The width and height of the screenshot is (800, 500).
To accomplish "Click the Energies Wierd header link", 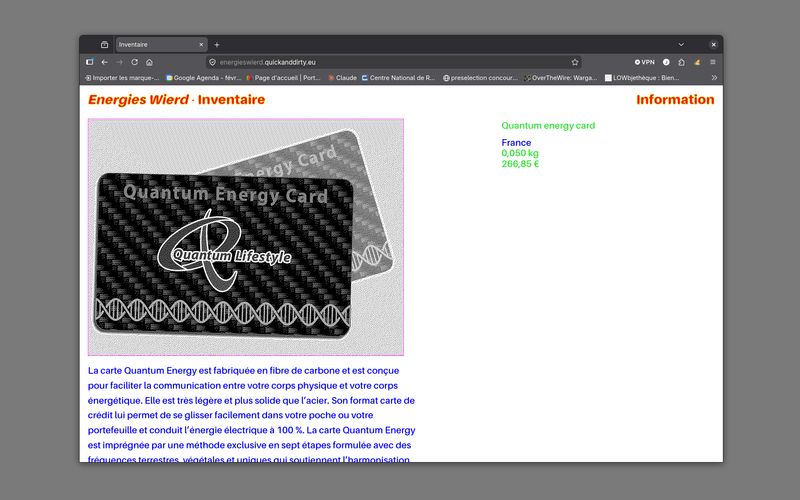I will tap(138, 100).
